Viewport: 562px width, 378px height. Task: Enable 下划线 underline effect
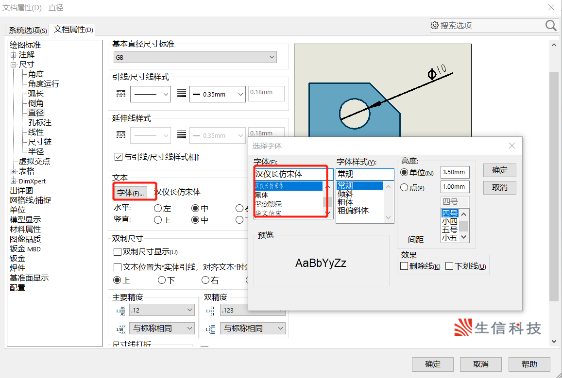(449, 266)
